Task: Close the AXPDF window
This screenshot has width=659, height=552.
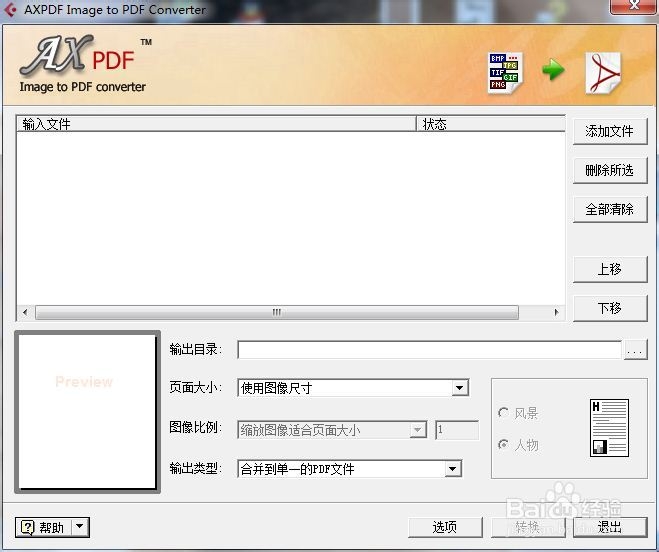Action: click(x=634, y=6)
